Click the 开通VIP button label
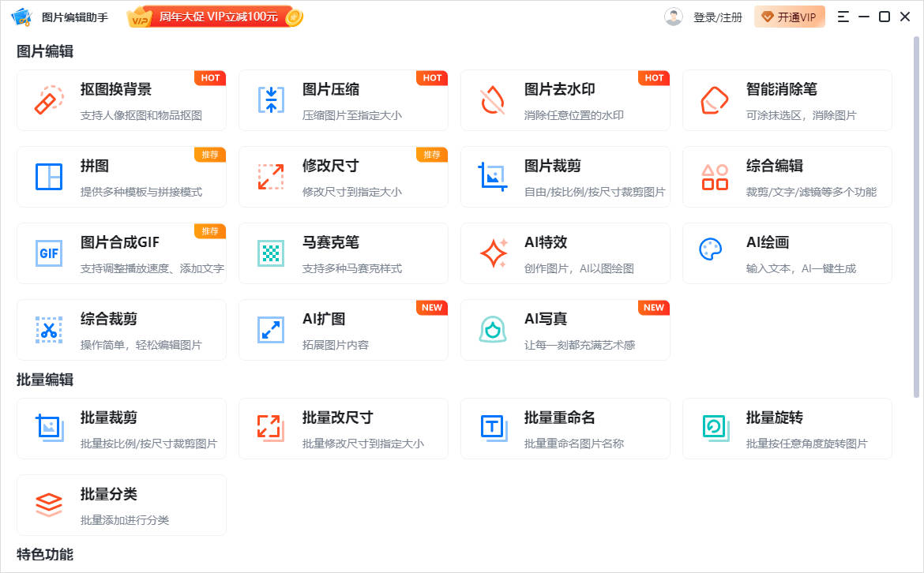This screenshot has height=573, width=924. [796, 17]
